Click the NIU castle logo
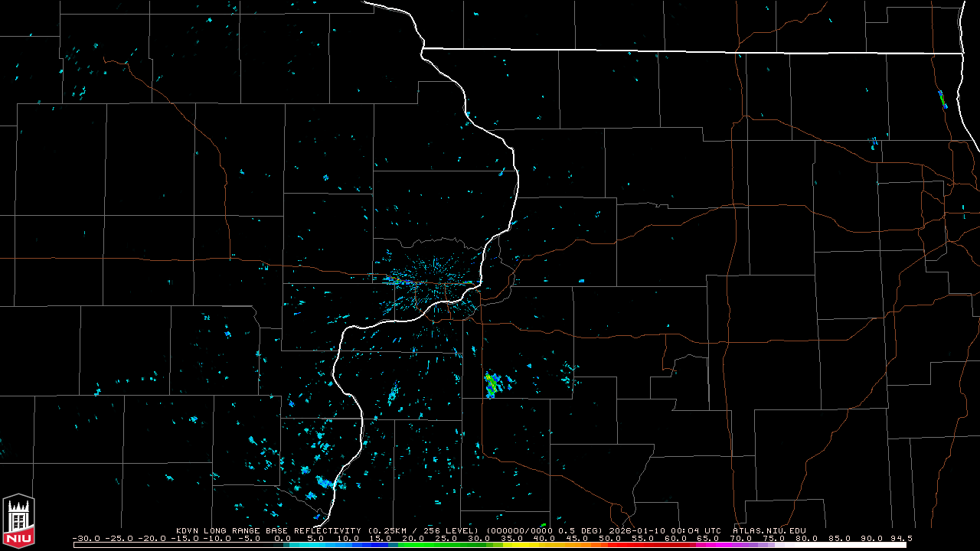 tap(18, 520)
